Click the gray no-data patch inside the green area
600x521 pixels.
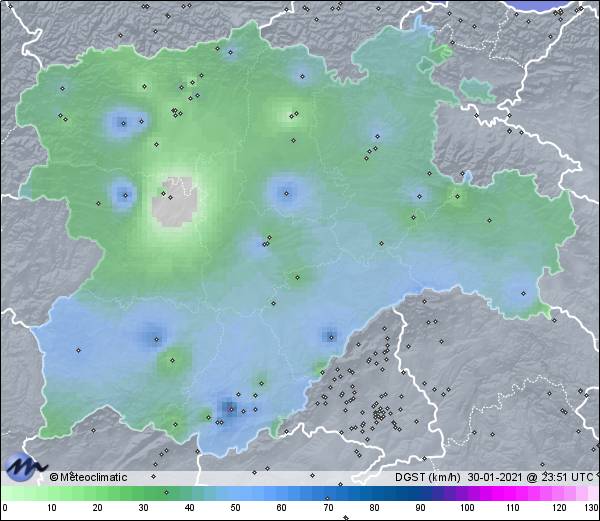pos(175,202)
